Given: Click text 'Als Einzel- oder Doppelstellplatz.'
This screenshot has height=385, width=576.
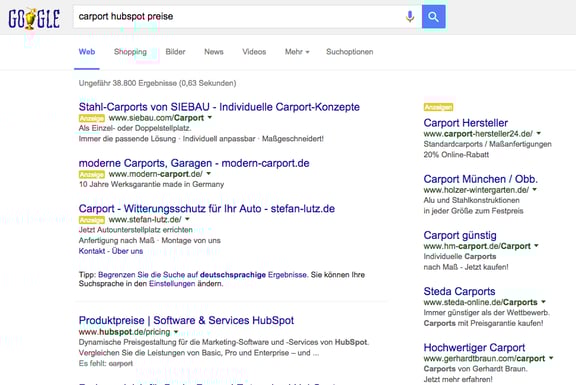Looking at the screenshot, I should 135,128.
